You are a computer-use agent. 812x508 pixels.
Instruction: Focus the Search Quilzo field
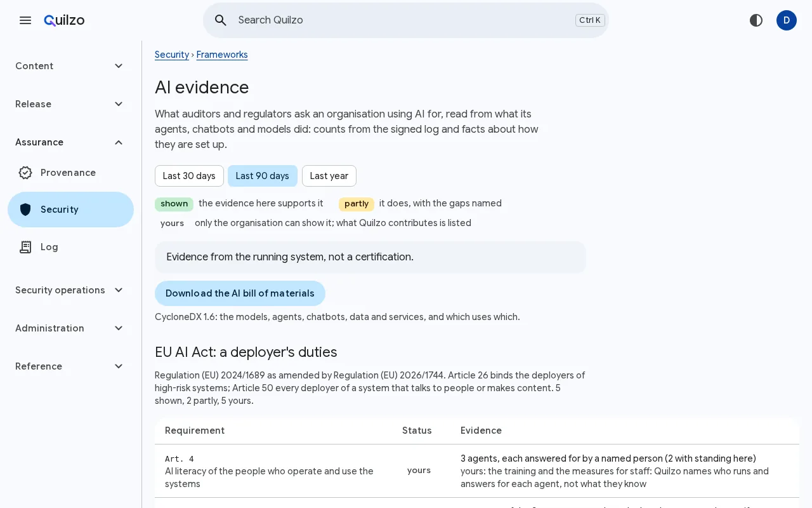point(406,20)
